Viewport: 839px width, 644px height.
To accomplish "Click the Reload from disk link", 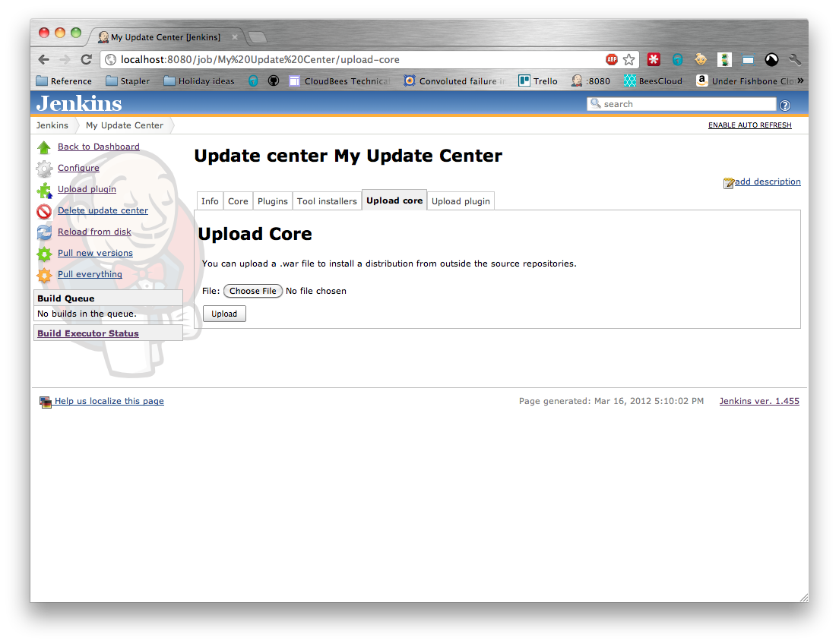I will click(x=94, y=232).
